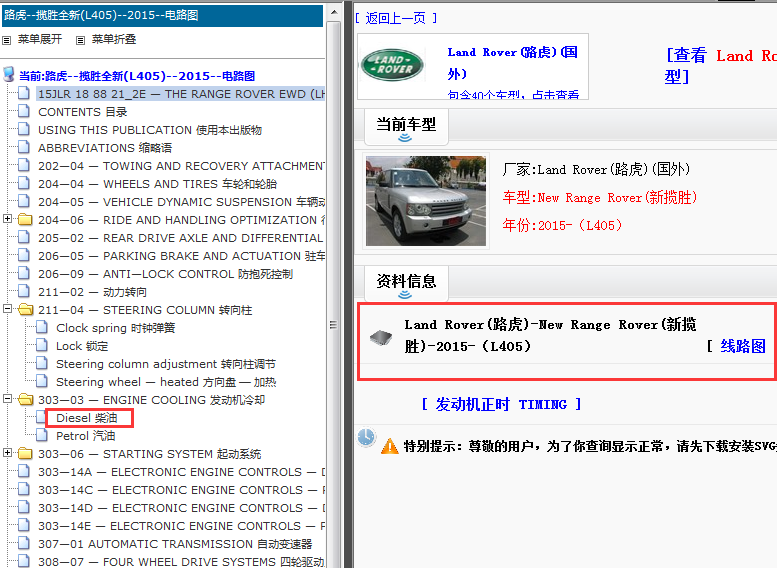The width and height of the screenshot is (777, 568).
Task: Click folder icon of 303-03 ENGINE COOLING
Action: 25,399
